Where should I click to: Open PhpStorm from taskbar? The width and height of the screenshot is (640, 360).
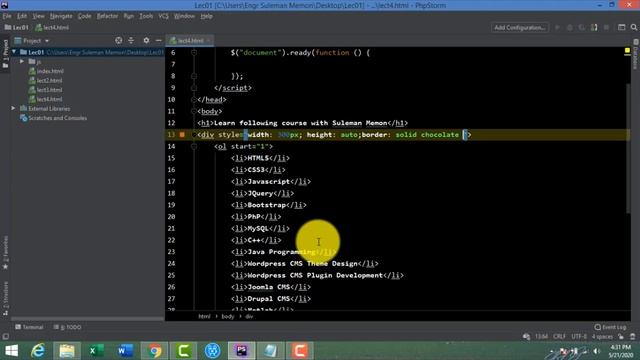point(242,351)
